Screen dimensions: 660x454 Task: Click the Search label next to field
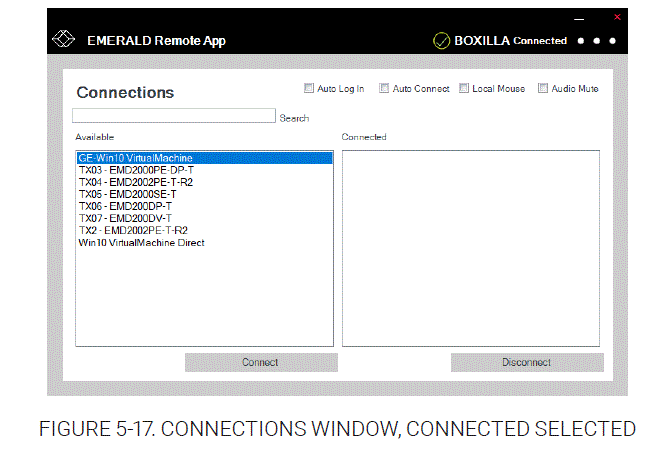(294, 118)
